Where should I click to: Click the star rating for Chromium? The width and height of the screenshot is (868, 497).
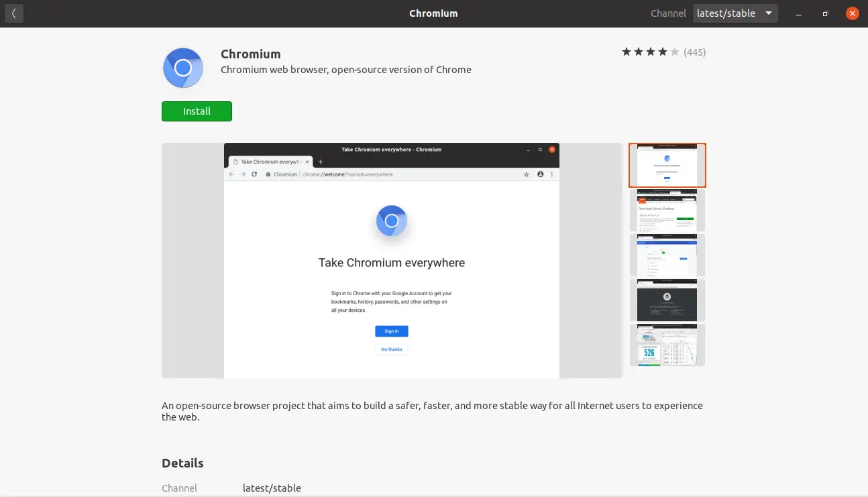click(650, 52)
